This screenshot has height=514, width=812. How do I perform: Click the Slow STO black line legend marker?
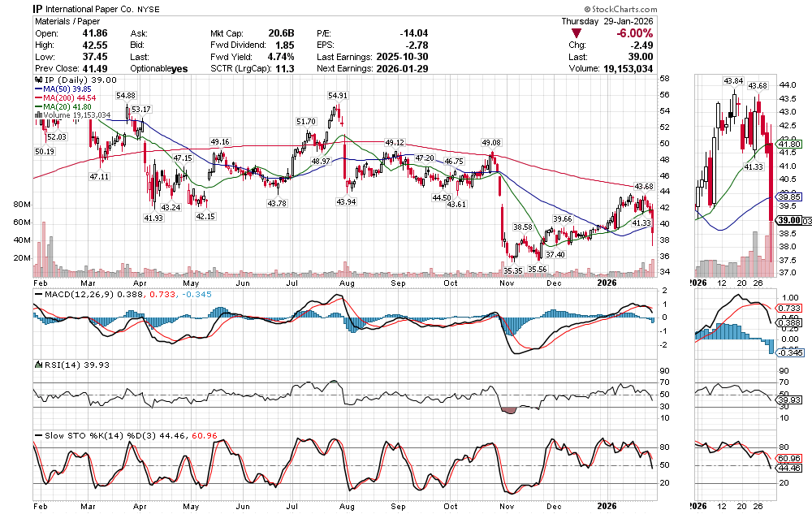coord(37,436)
